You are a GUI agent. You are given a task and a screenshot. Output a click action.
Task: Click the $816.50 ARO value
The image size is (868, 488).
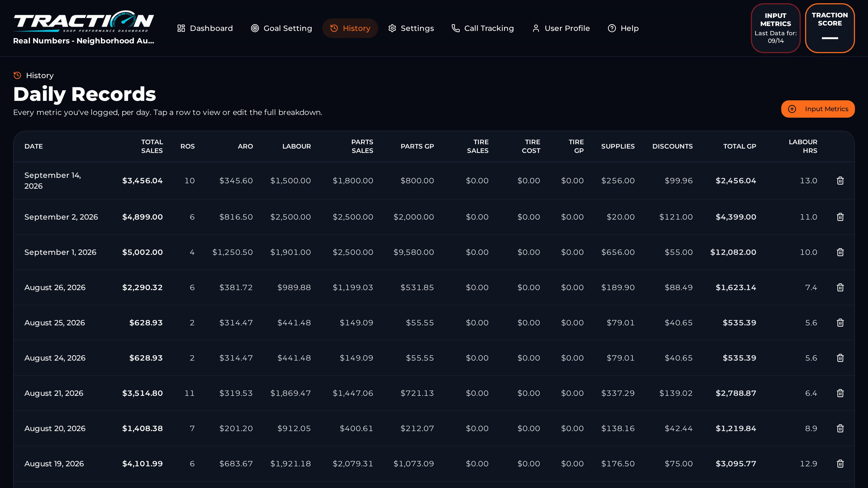236,217
